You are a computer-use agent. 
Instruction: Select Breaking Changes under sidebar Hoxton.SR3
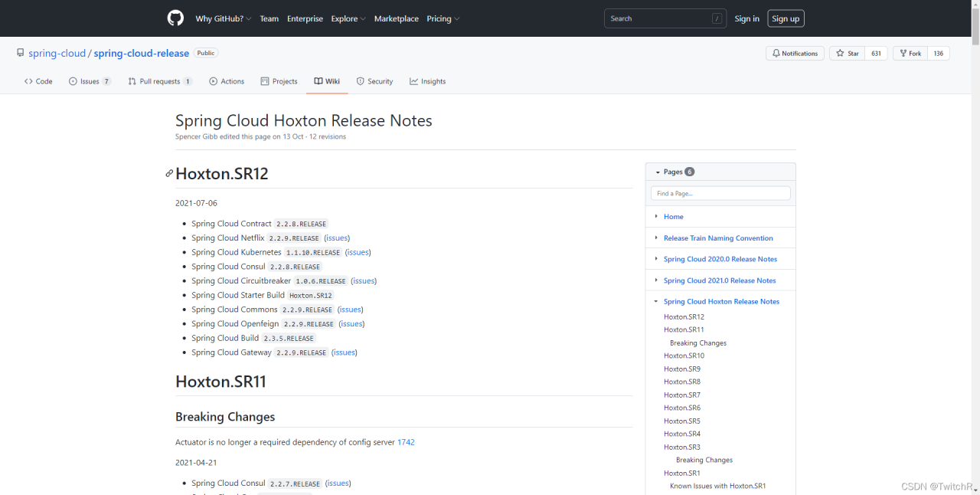coord(704,460)
